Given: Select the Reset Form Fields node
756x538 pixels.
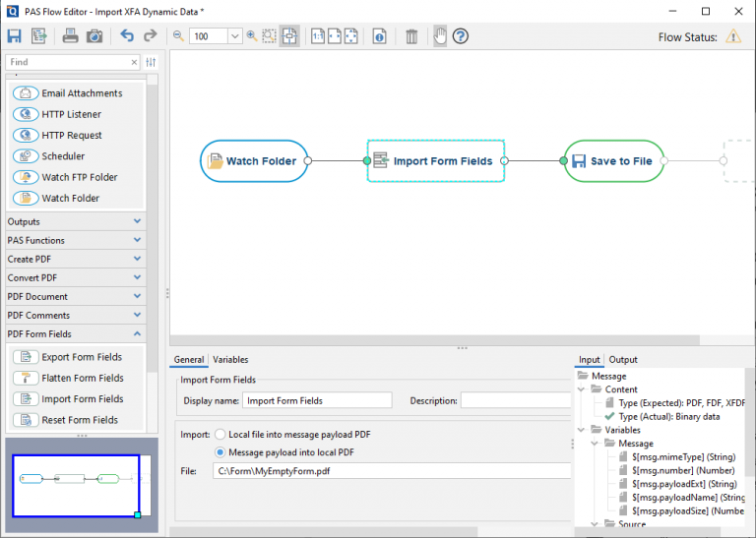Looking at the screenshot, I should click(65, 420).
